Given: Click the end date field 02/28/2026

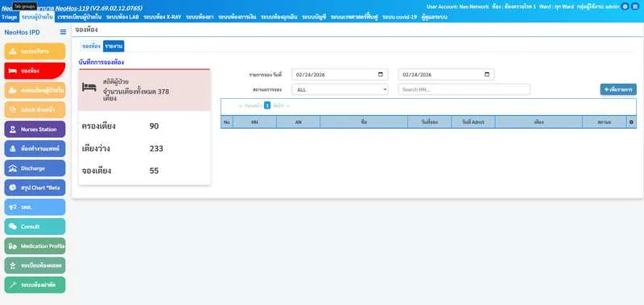Looking at the screenshot, I should tap(447, 74).
